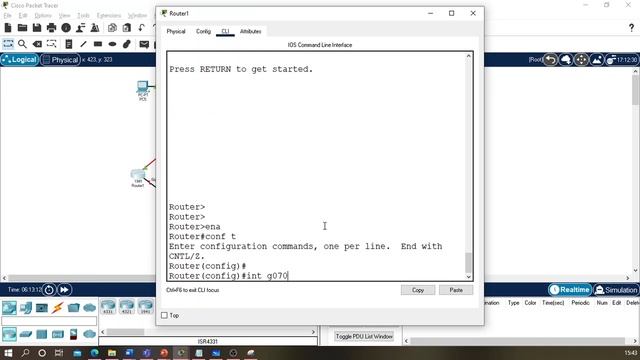Select the End Devices category icon
This screenshot has height=360, width=640.
coord(26,308)
